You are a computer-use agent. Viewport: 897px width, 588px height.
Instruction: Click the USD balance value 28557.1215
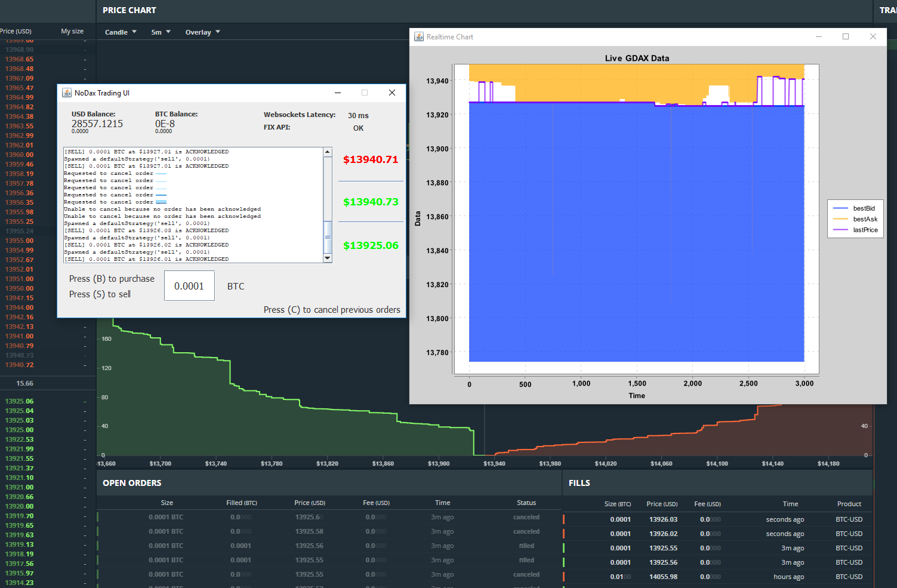(97, 124)
